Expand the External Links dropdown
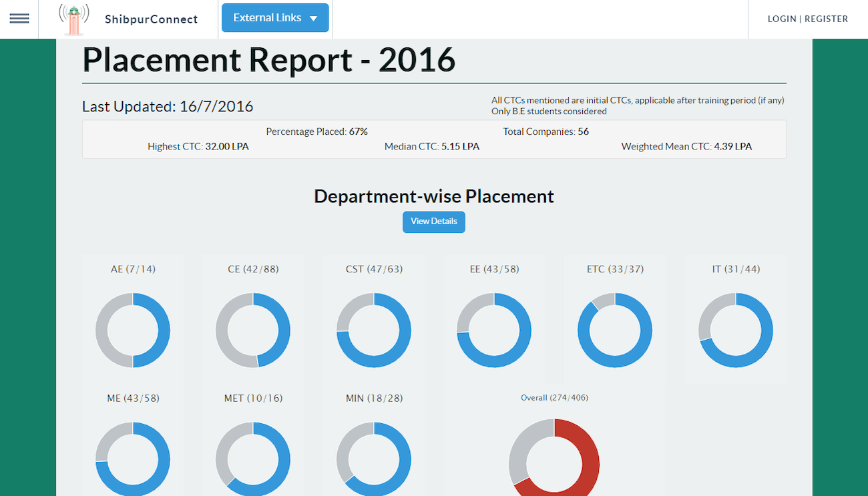 point(275,18)
